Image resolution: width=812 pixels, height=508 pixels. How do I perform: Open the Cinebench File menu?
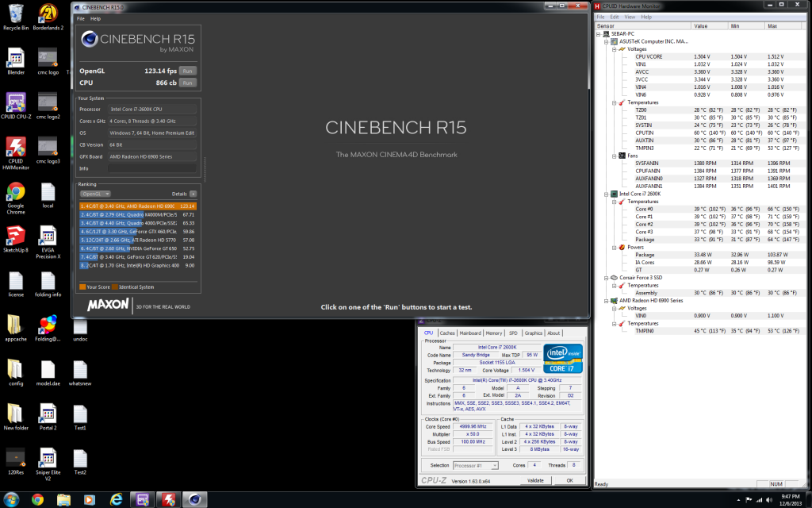80,19
